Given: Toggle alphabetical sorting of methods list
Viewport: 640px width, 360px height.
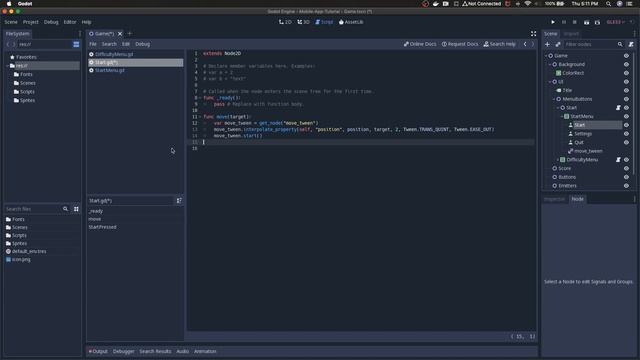Looking at the screenshot, I should 179,200.
